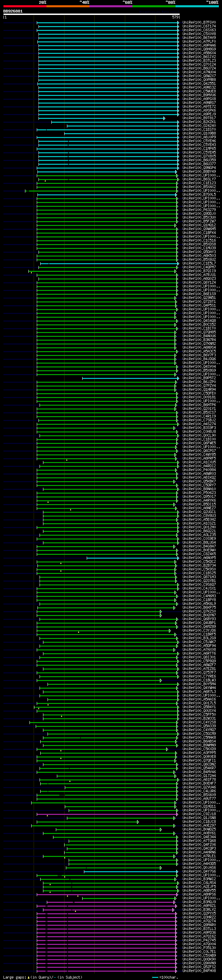Select last hit UniRef100_B4FH08
This screenshot has height=980, width=222.
tap(199, 971)
